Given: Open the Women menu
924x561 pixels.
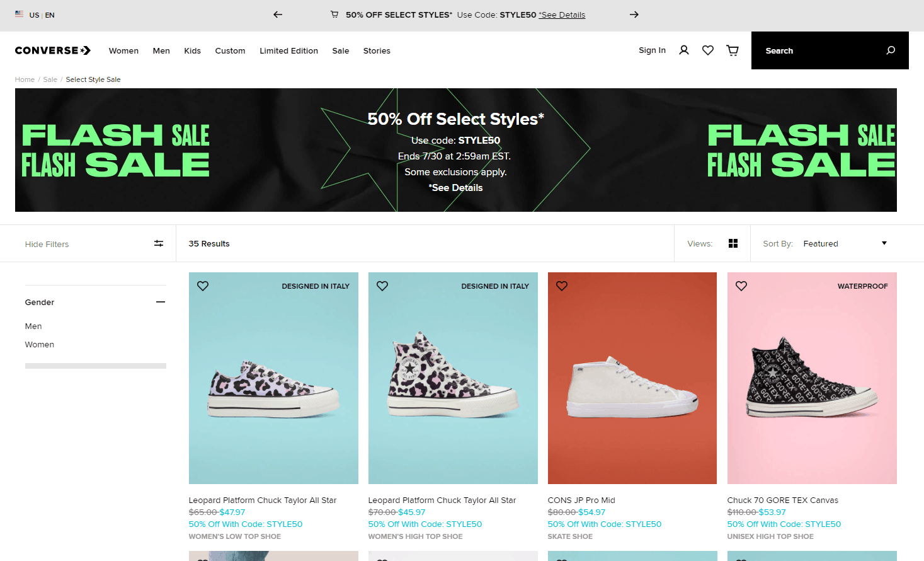Looking at the screenshot, I should (123, 50).
